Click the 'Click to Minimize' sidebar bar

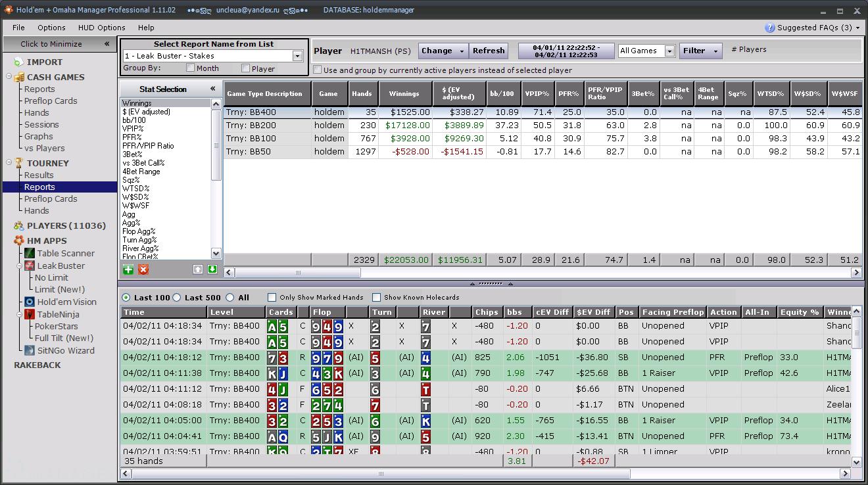(x=59, y=44)
